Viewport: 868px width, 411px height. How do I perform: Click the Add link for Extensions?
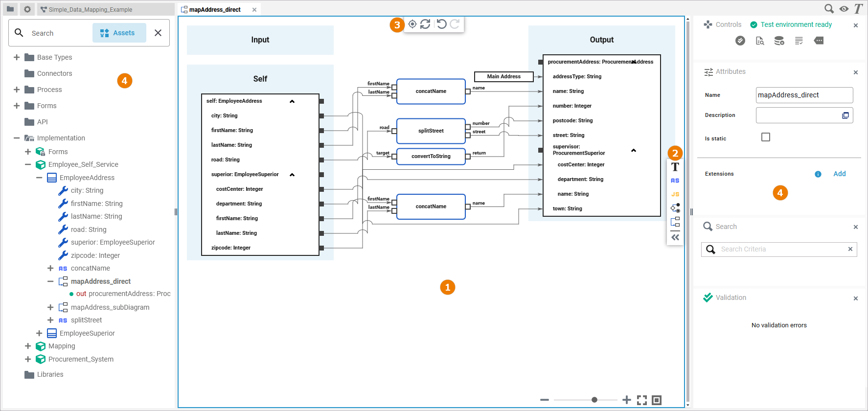[x=839, y=174]
